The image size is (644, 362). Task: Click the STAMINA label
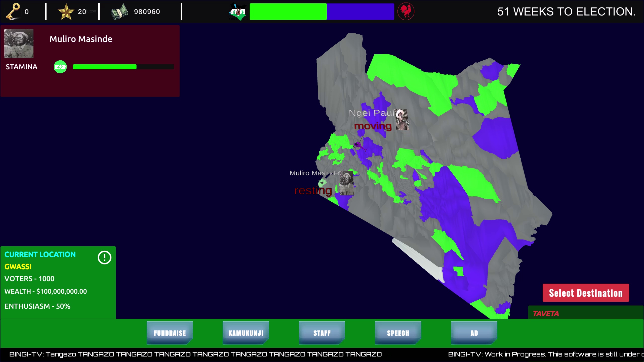(21, 67)
